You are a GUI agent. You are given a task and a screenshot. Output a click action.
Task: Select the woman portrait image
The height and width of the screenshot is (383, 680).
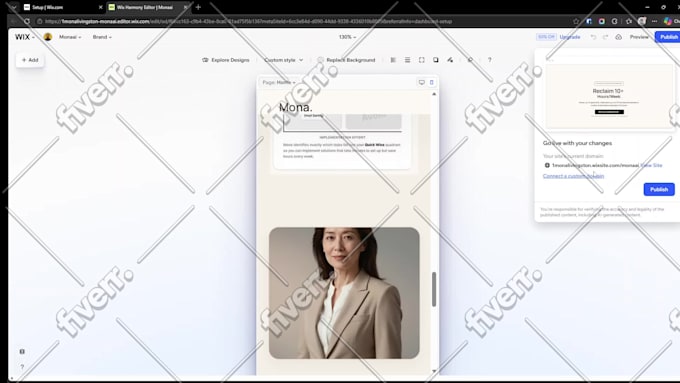click(344, 293)
